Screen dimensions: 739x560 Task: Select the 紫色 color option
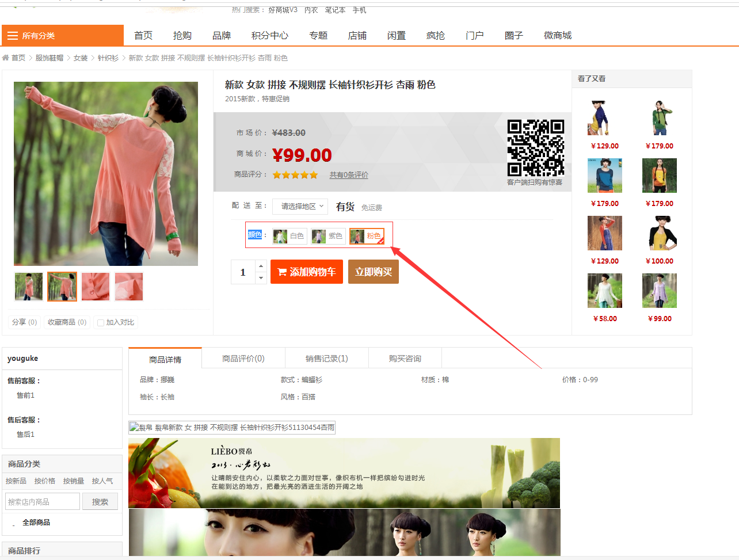[x=328, y=236]
